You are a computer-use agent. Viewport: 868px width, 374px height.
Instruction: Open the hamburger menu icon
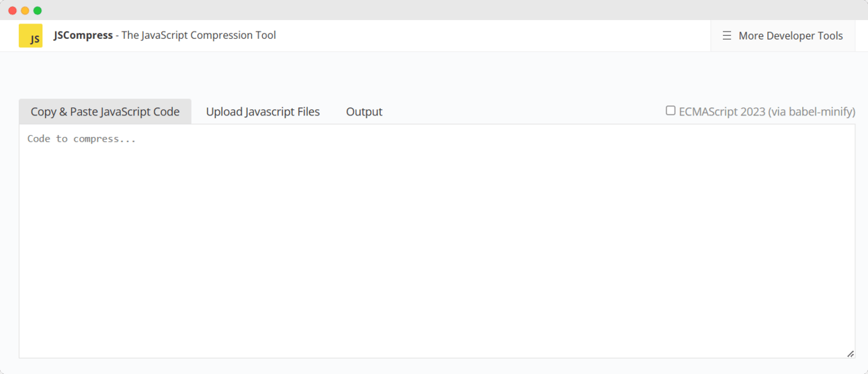tap(726, 36)
